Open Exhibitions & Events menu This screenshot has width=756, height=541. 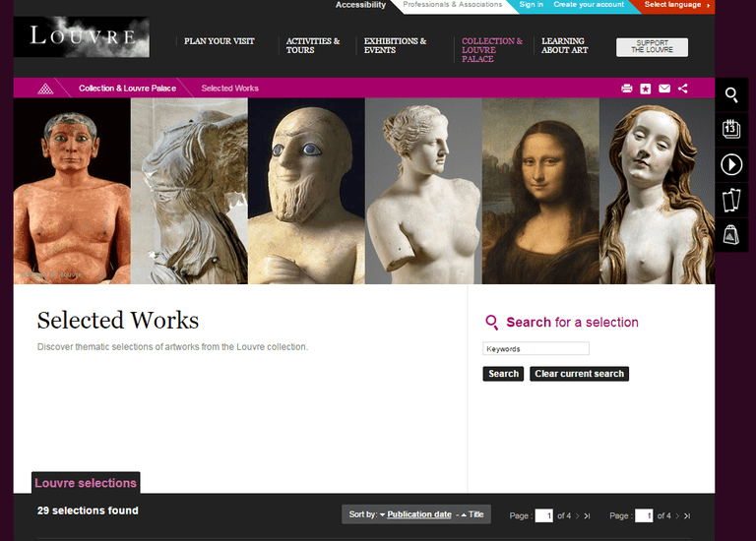click(x=395, y=46)
